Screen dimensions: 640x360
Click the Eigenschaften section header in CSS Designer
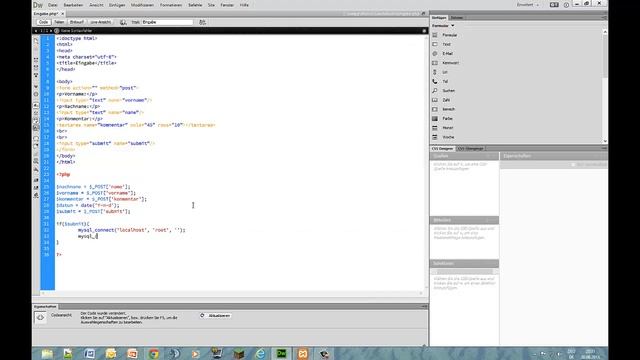click(553, 156)
